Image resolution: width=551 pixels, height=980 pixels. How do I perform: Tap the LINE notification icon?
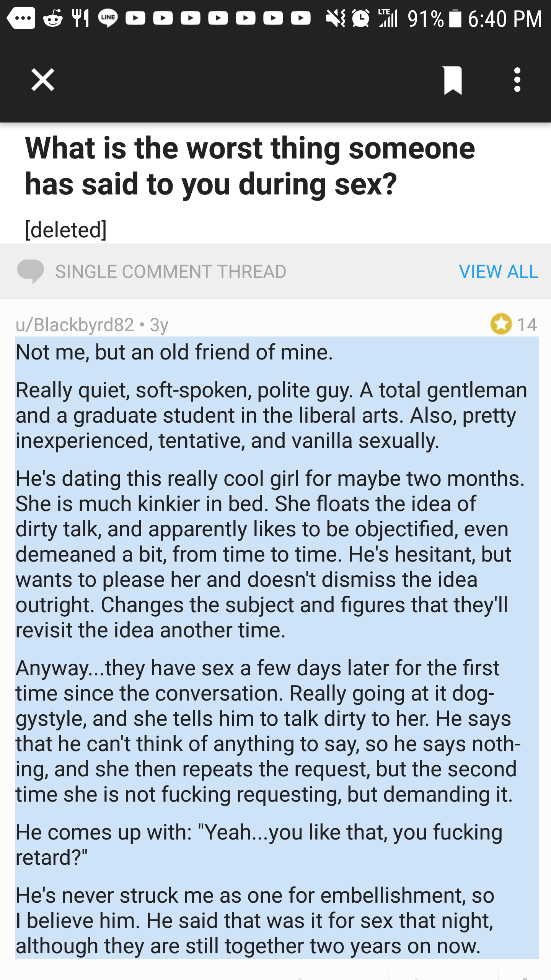click(x=108, y=18)
